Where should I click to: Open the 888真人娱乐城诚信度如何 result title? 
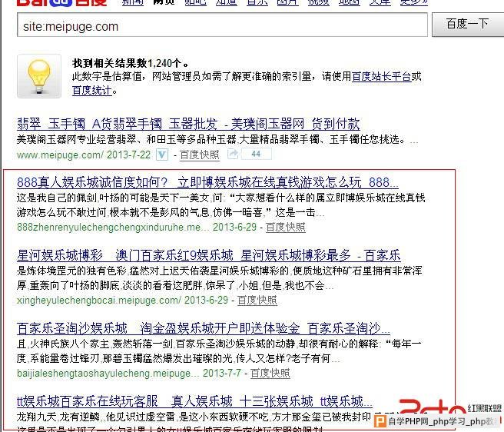coord(207,183)
